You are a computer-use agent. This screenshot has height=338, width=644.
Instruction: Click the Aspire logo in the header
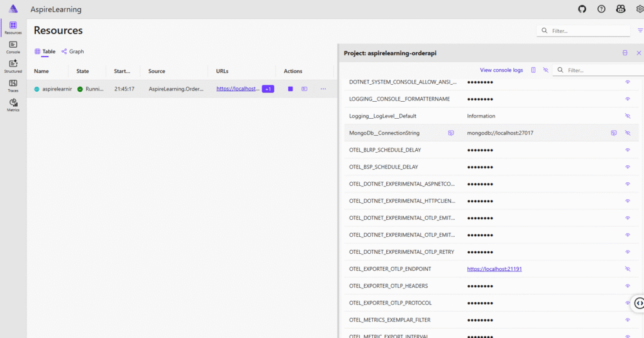(x=13, y=9)
